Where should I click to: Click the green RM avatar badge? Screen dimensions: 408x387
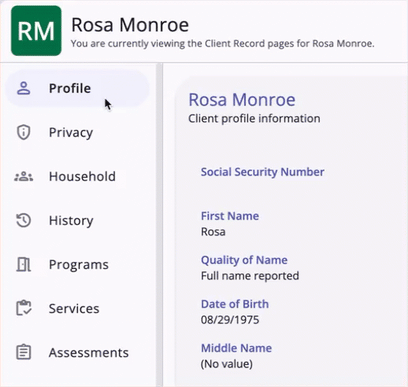(x=36, y=31)
